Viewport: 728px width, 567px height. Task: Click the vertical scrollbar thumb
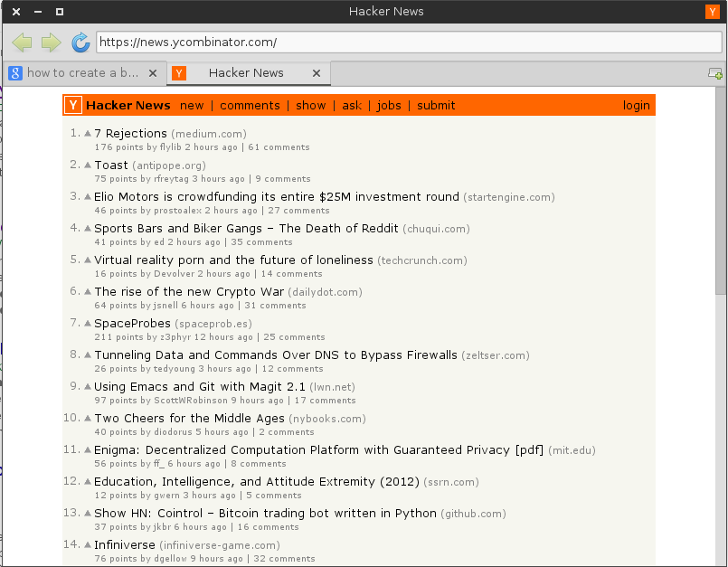[721, 191]
